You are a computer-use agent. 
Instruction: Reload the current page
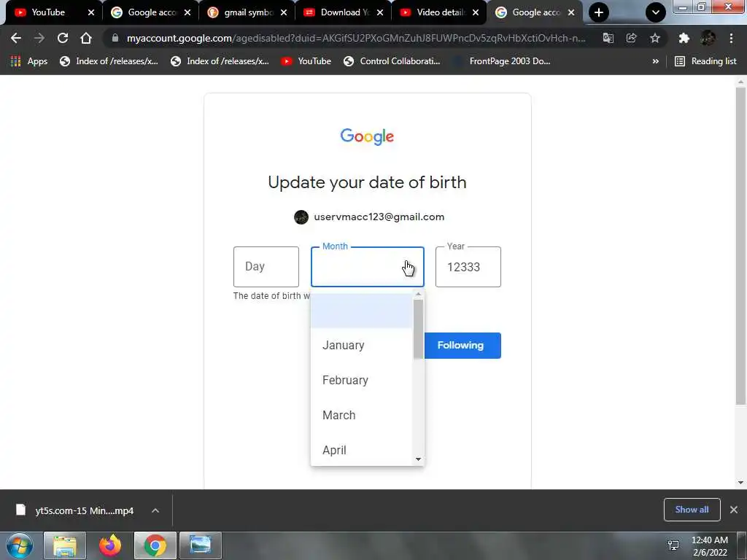(x=63, y=38)
